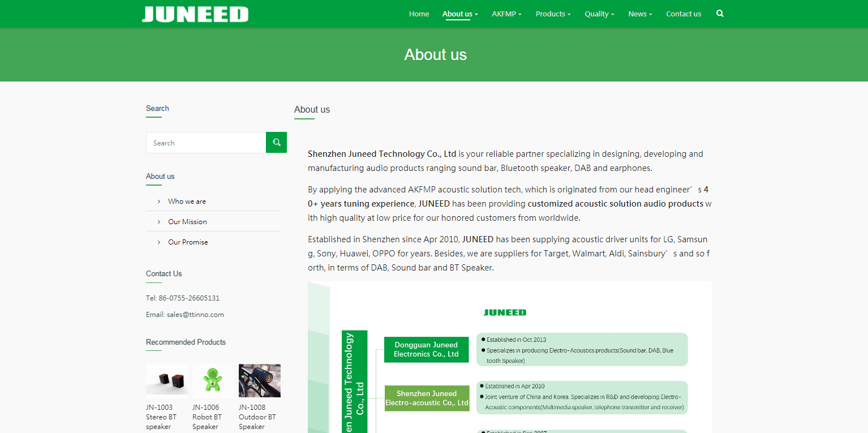This screenshot has width=868, height=433.
Task: Open the Our Mission link
Action: 187,222
